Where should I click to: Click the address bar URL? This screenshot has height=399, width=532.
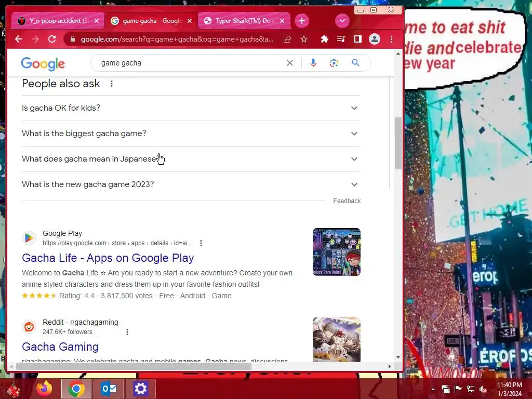click(177, 39)
